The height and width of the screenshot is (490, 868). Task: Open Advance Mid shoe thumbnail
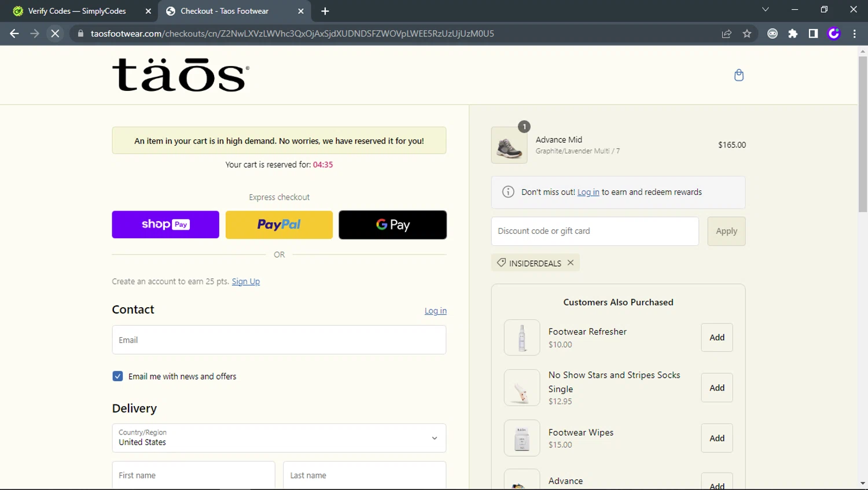[x=509, y=145]
